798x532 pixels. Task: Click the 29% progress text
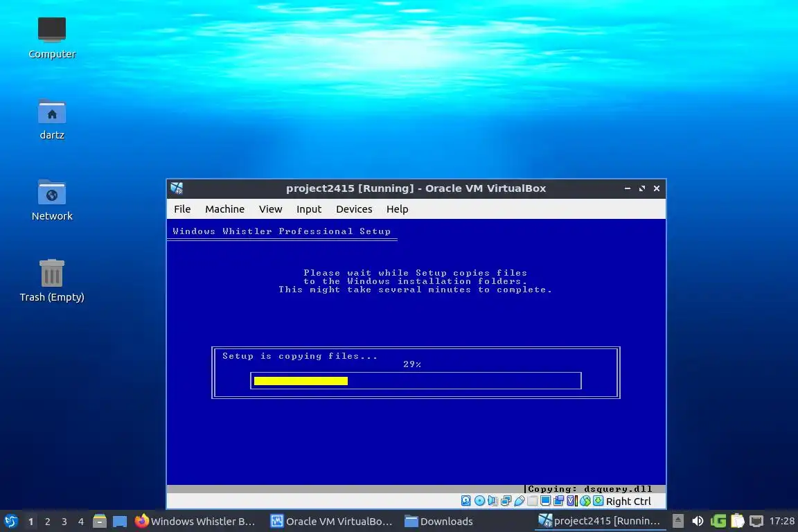(x=412, y=364)
